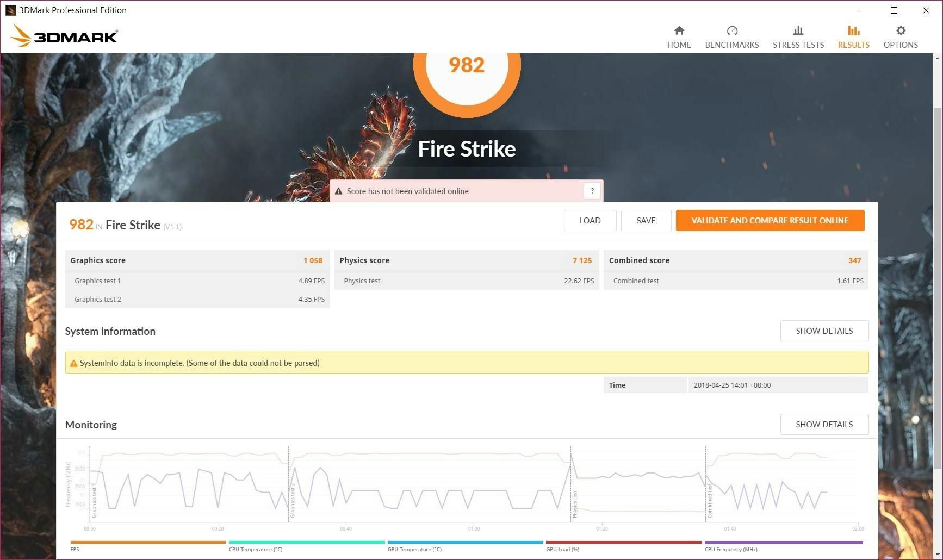Save the Fire Strike result
The image size is (943, 560).
click(646, 220)
